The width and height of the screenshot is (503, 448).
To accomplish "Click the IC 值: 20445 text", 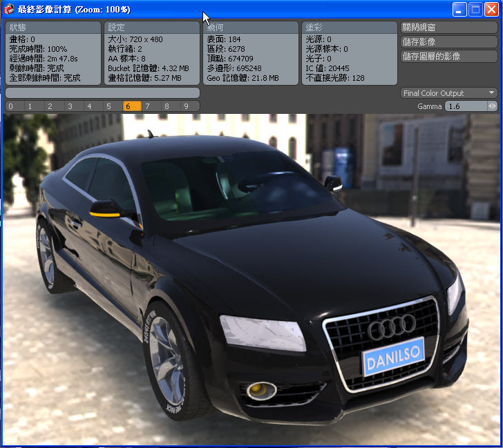I will tap(328, 68).
